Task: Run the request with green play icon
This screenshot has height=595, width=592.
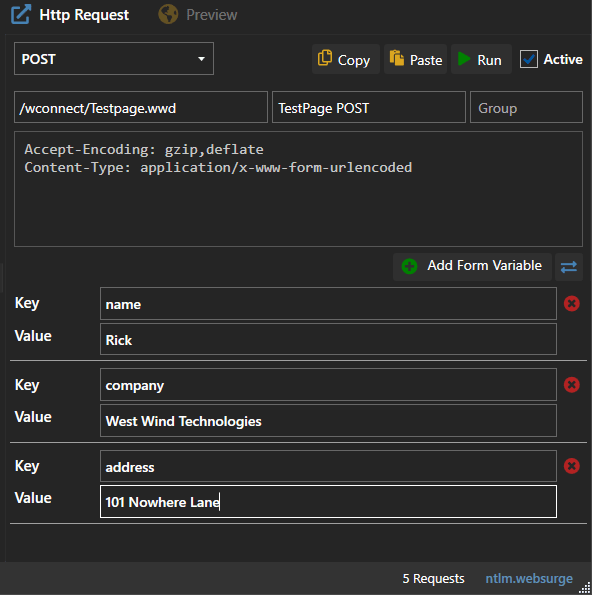Action: [481, 59]
